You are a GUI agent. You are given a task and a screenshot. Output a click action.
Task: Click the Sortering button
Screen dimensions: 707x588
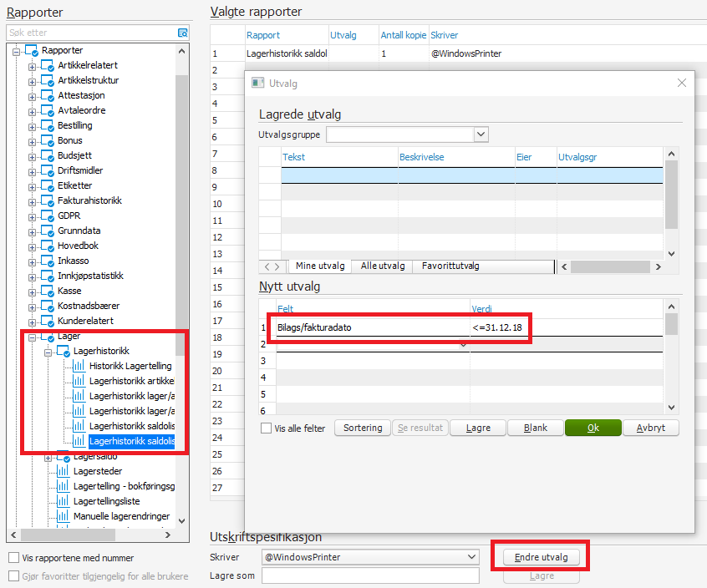363,428
